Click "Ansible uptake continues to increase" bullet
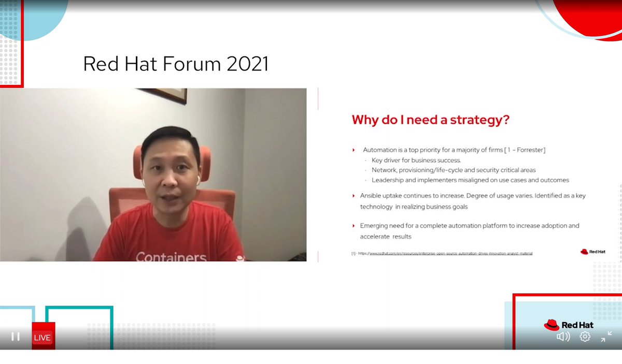Viewport: 622px width, 364px height. pos(473,201)
